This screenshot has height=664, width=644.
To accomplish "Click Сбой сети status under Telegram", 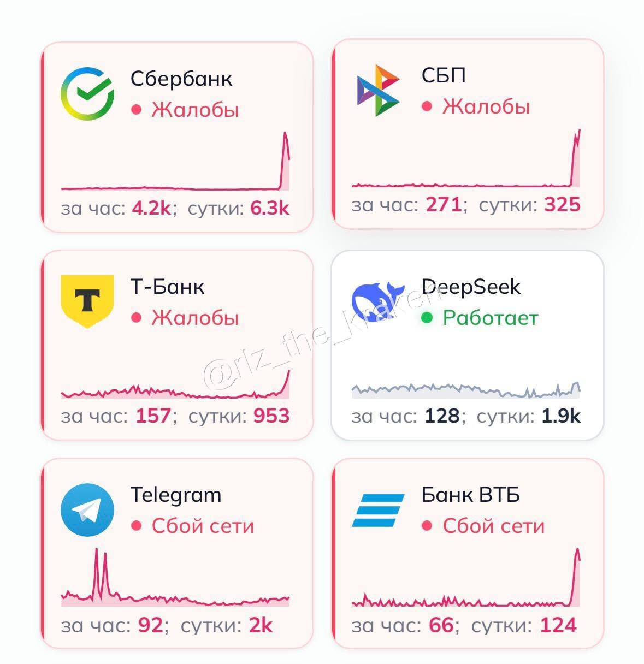I will pyautogui.click(x=203, y=526).
